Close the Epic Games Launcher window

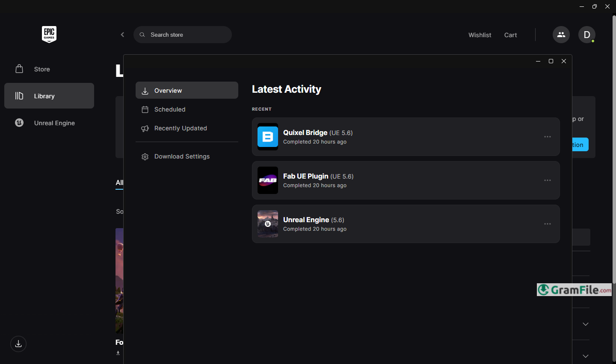[607, 6]
